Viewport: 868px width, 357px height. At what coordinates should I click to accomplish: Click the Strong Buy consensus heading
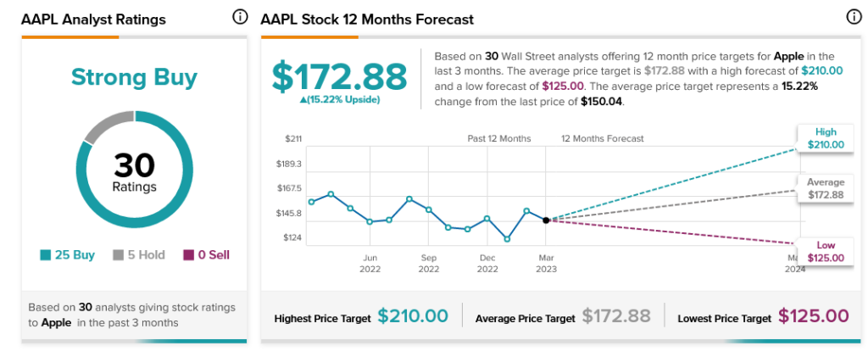[135, 77]
